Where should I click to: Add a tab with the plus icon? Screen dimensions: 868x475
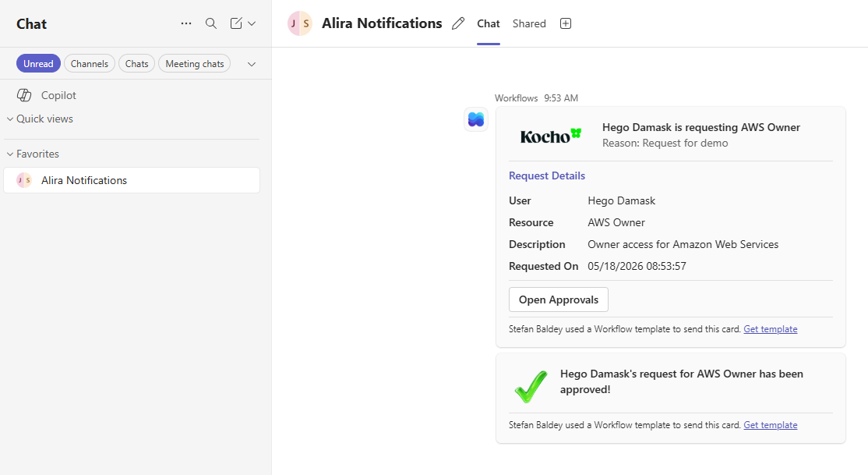click(565, 23)
